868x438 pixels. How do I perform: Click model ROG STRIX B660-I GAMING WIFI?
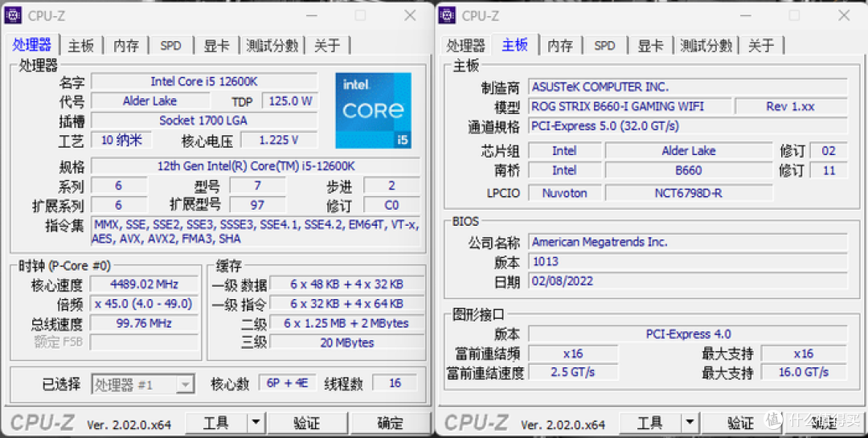point(630,106)
